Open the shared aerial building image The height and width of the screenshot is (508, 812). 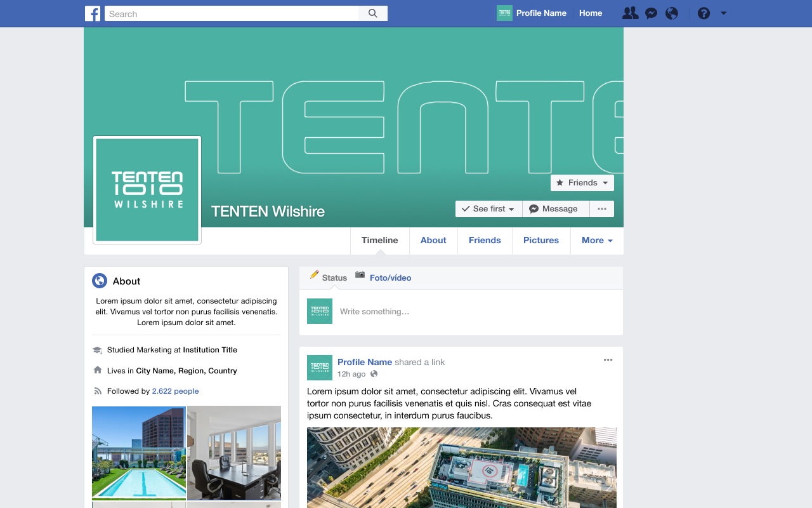462,467
